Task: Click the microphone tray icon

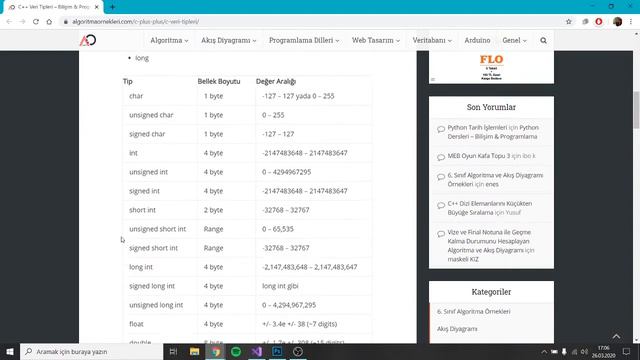Action: 564,352
